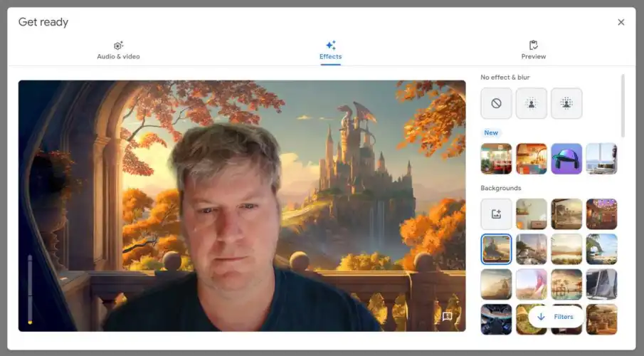Choose the string-lights patio background

click(601, 214)
